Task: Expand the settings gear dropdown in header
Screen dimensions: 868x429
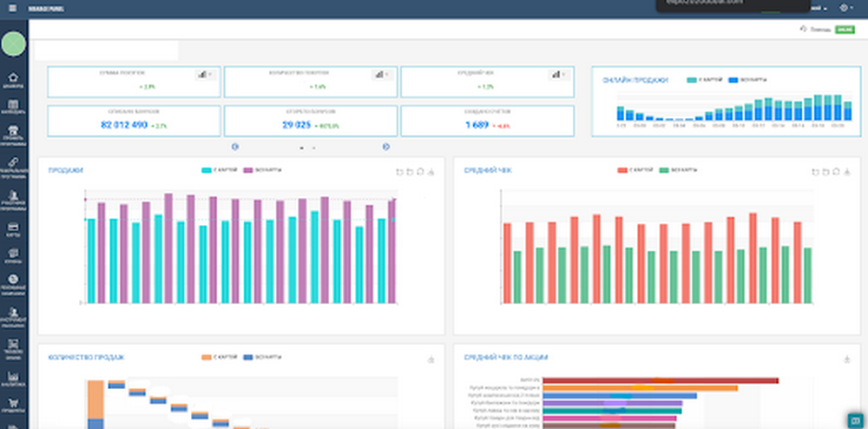Action: tap(846, 9)
